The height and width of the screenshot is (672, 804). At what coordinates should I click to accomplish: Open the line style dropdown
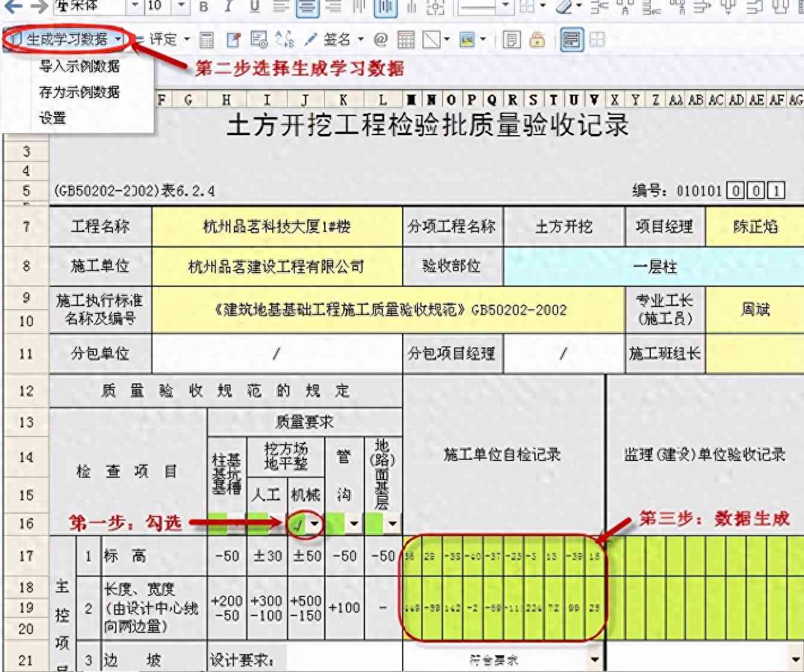[x=505, y=7]
